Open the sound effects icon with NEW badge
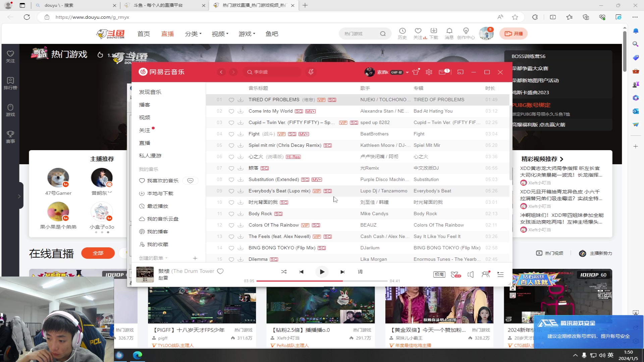Image resolution: width=644 pixels, height=362 pixels. pos(455,275)
